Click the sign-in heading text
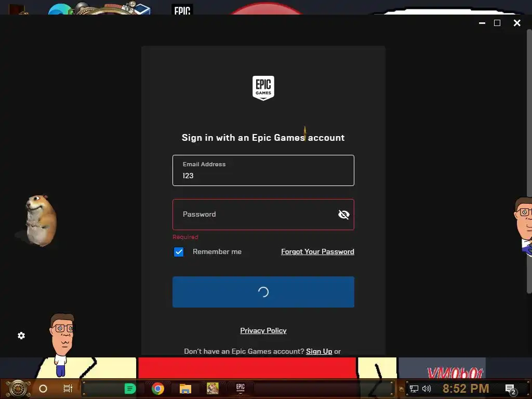 [263, 138]
